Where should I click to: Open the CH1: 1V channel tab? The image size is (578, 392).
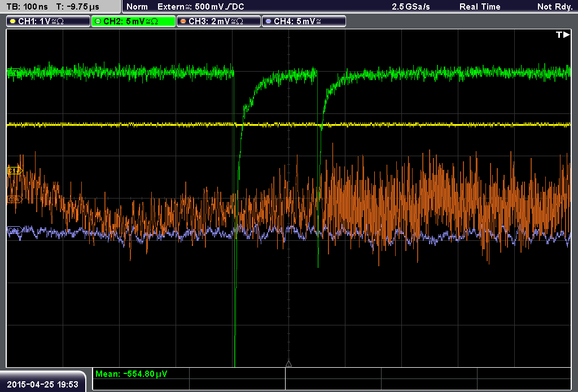click(x=49, y=21)
